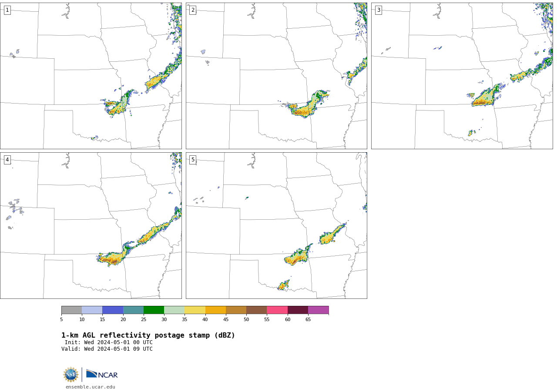The image size is (557, 392).
Task: Click the NCAR logo
Action: click(x=102, y=374)
